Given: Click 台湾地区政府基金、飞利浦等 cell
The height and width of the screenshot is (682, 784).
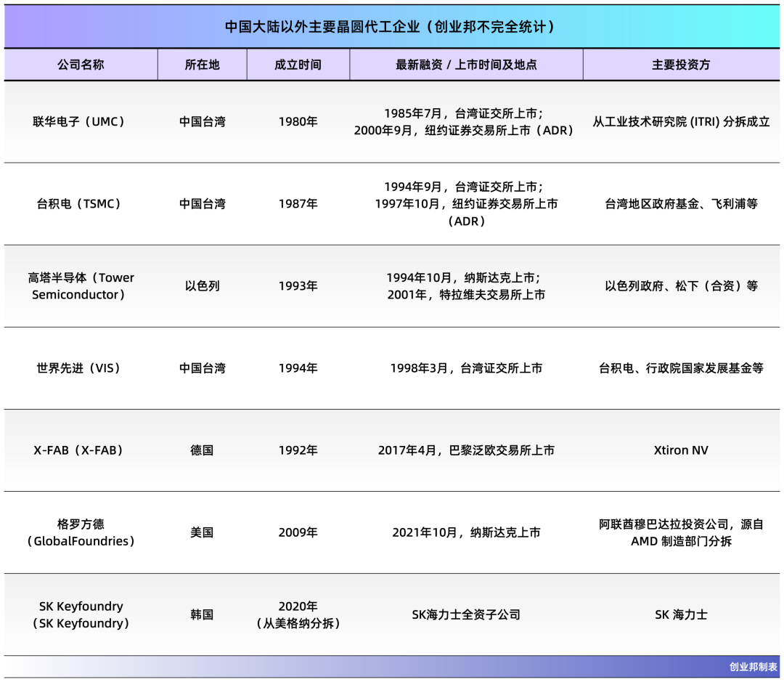Looking at the screenshot, I should tap(681, 203).
